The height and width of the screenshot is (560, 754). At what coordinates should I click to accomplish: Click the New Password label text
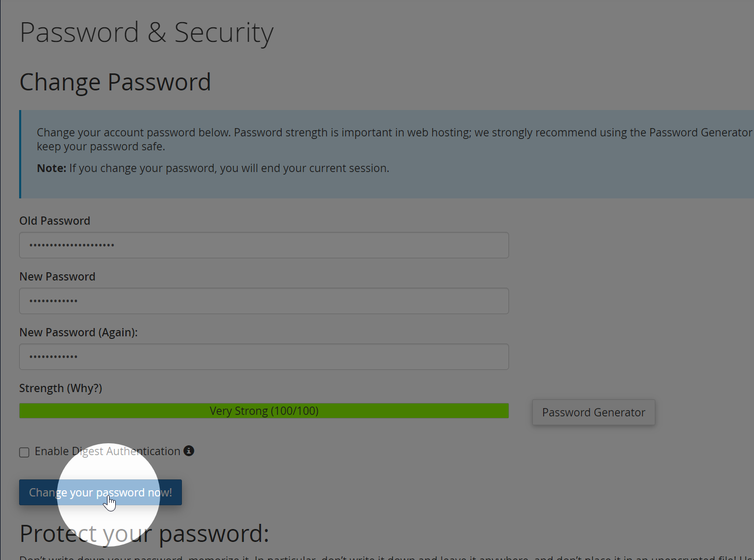[57, 276]
